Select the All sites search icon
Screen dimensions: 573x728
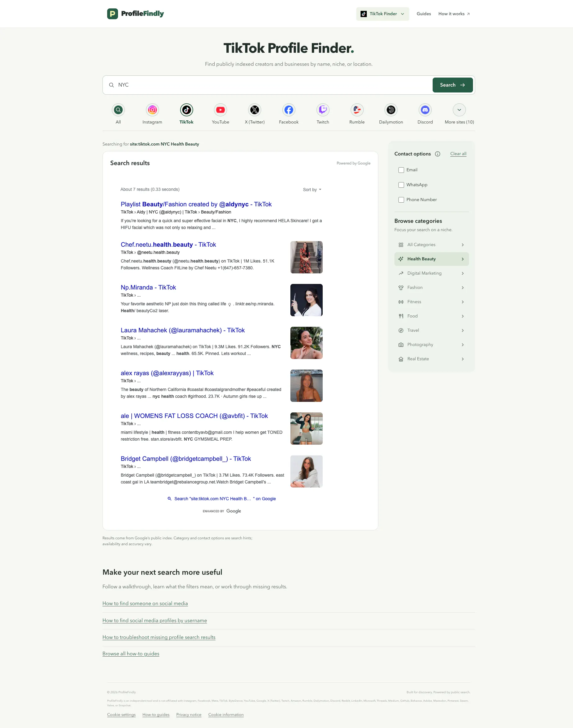pos(118,110)
